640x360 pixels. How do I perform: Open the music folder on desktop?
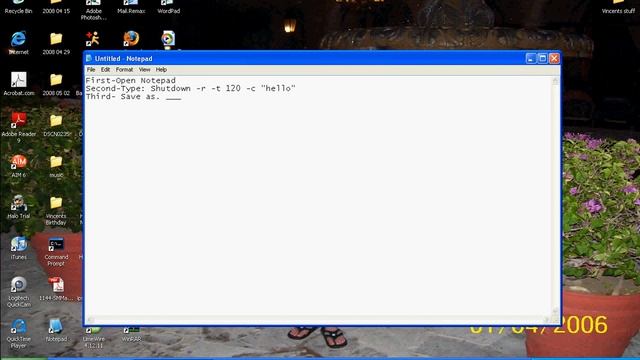point(56,166)
